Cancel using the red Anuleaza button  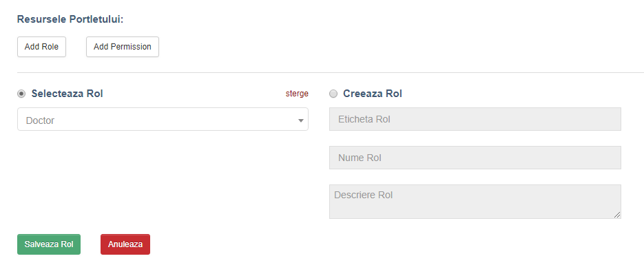[125, 244]
